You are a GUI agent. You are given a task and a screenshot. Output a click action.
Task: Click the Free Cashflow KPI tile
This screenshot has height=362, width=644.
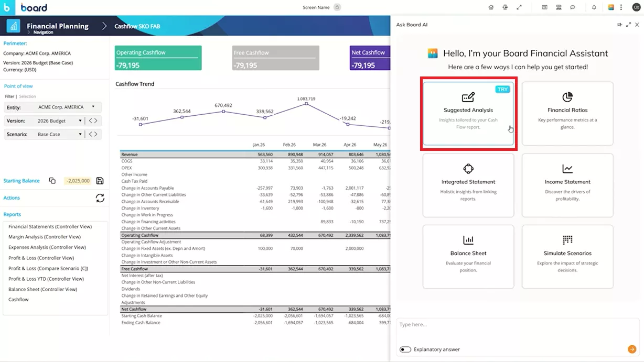tap(276, 58)
